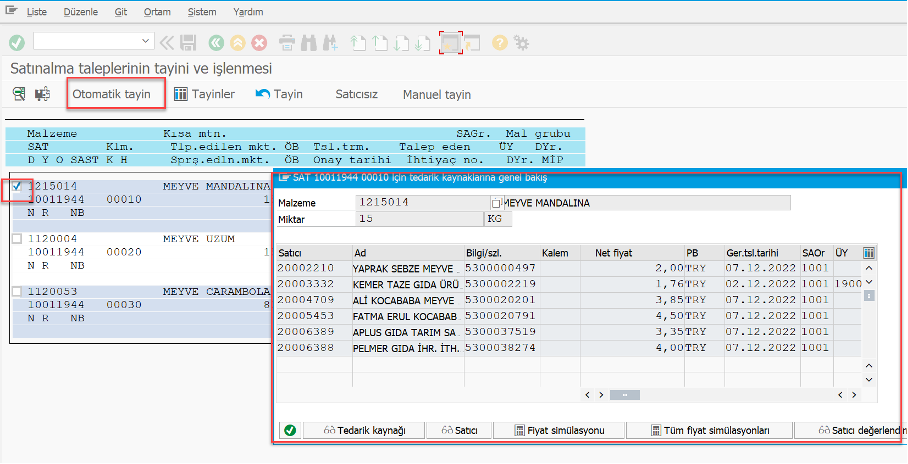The height and width of the screenshot is (464, 908).
Task: Click the green Enter checkmark in toolbar
Action: (x=17, y=42)
